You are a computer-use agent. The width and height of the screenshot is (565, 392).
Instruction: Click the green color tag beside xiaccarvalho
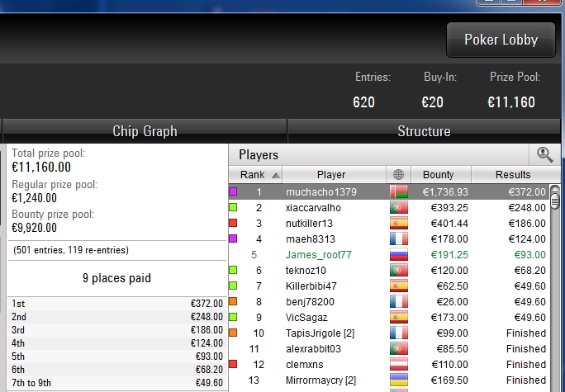click(x=233, y=207)
